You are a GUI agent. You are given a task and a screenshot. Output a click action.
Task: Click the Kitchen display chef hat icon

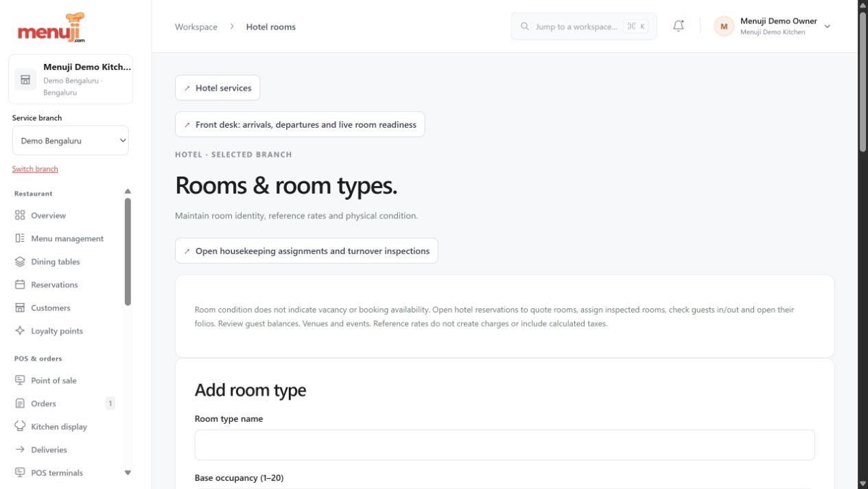pyautogui.click(x=20, y=427)
